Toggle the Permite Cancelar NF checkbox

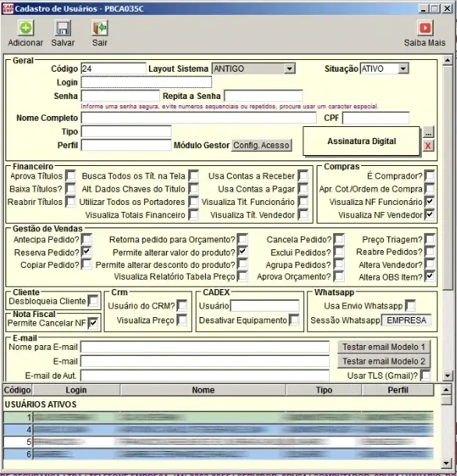[93, 323]
